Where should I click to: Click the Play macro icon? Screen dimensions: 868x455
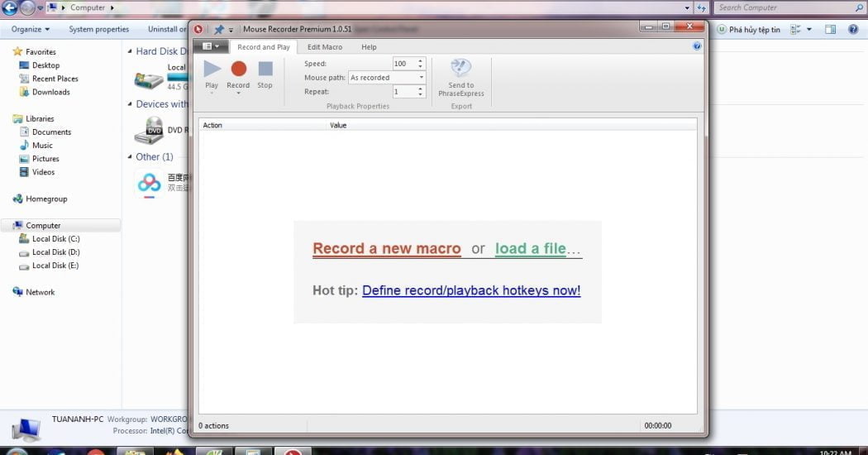coord(212,69)
